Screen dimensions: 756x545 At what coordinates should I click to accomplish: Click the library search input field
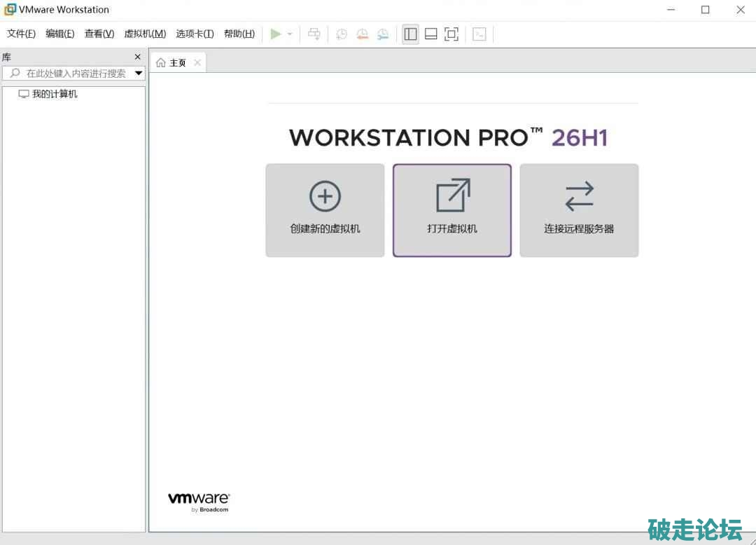pos(73,74)
